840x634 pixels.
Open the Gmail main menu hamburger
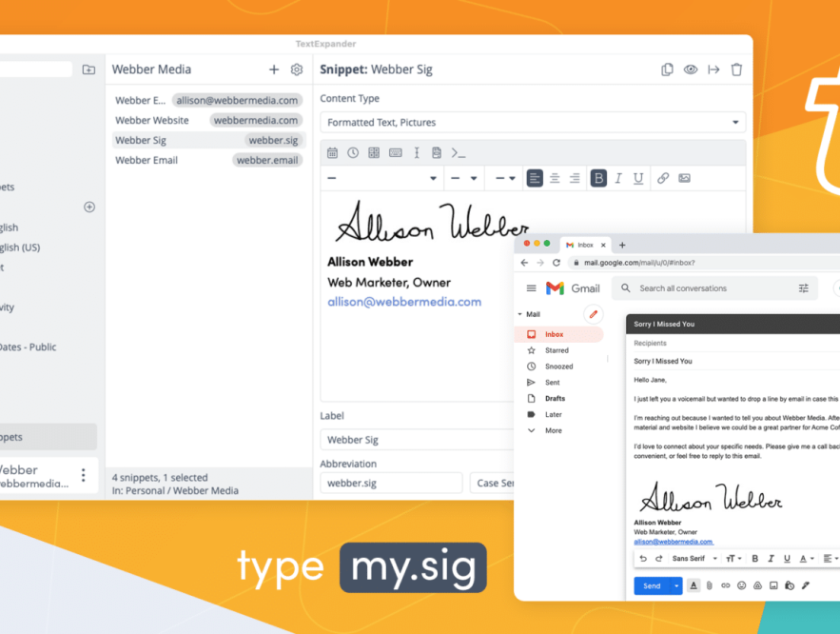(x=531, y=288)
